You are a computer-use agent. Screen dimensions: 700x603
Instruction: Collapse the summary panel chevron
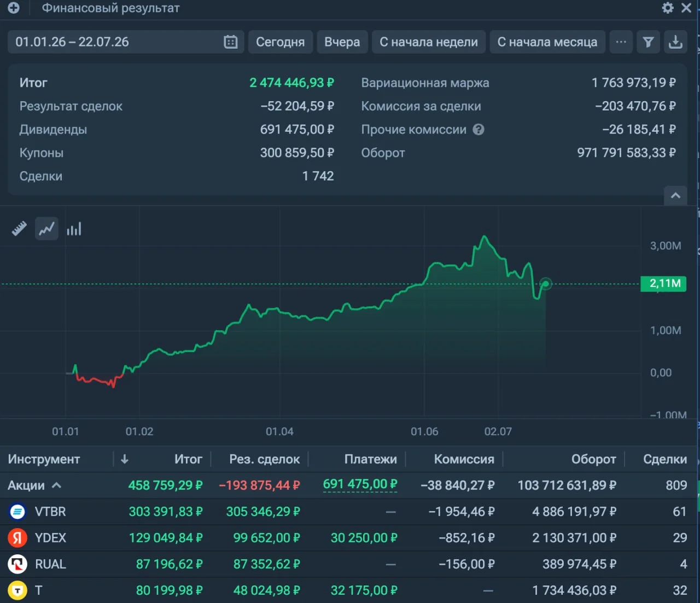coord(675,195)
